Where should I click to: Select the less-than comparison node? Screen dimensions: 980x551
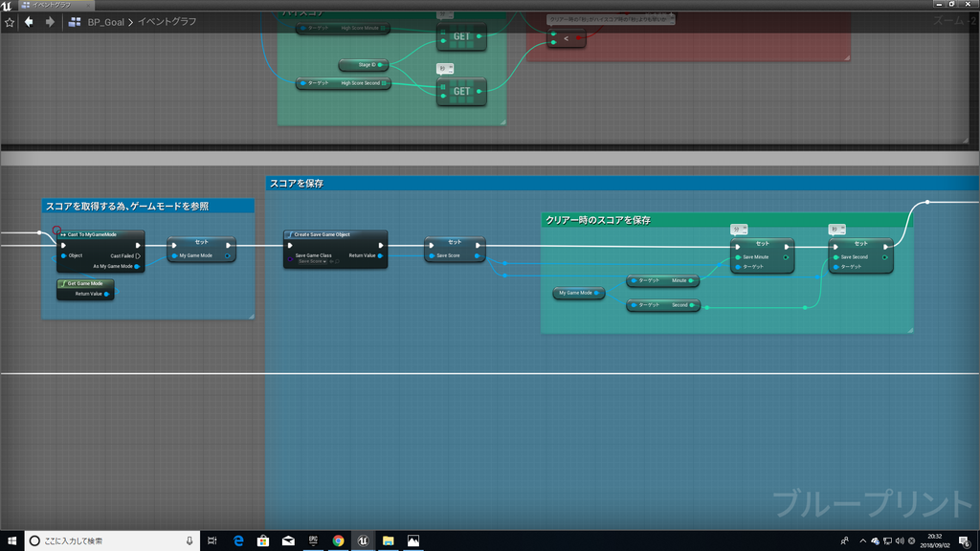567,38
